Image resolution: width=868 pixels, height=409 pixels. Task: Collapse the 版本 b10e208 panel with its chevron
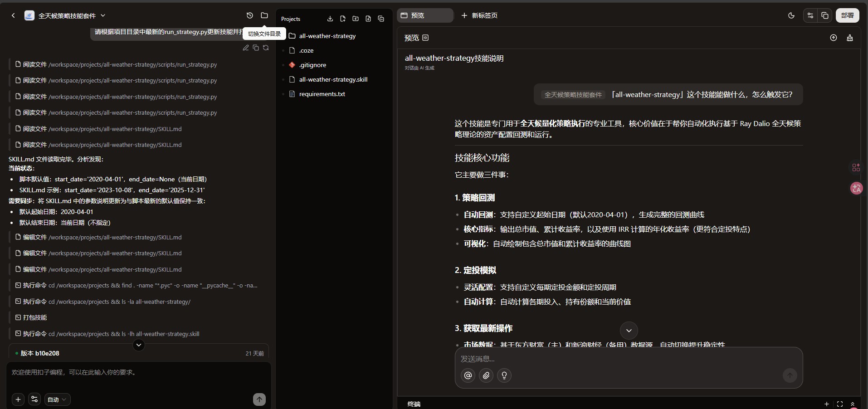pos(139,345)
